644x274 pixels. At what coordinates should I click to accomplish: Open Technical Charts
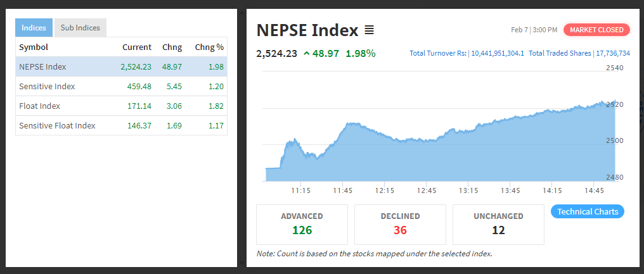pos(588,211)
